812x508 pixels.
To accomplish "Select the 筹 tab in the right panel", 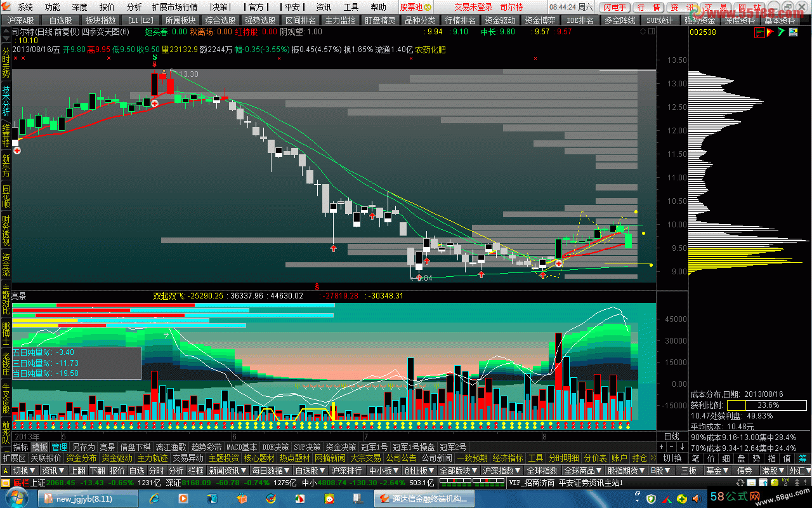I will pyautogui.click(x=804, y=458).
